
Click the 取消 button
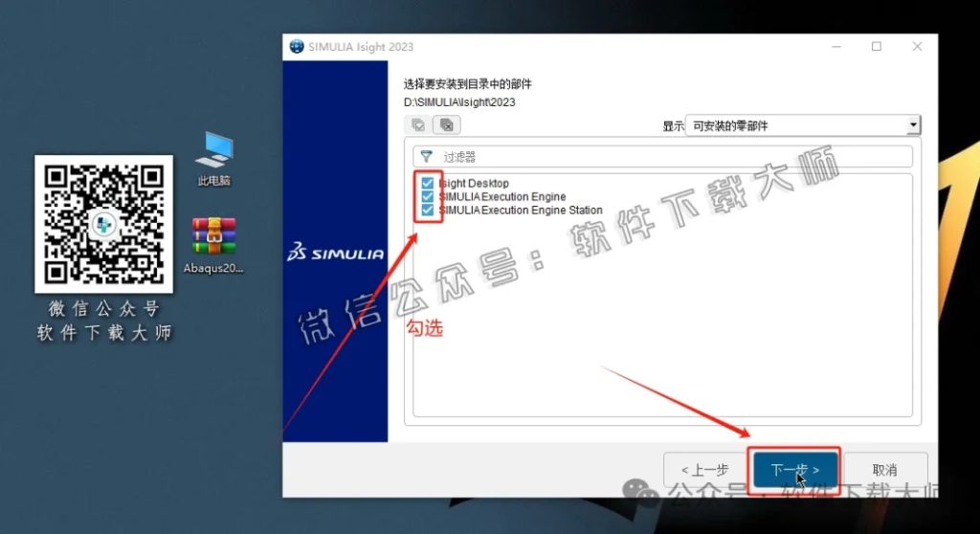[x=884, y=470]
